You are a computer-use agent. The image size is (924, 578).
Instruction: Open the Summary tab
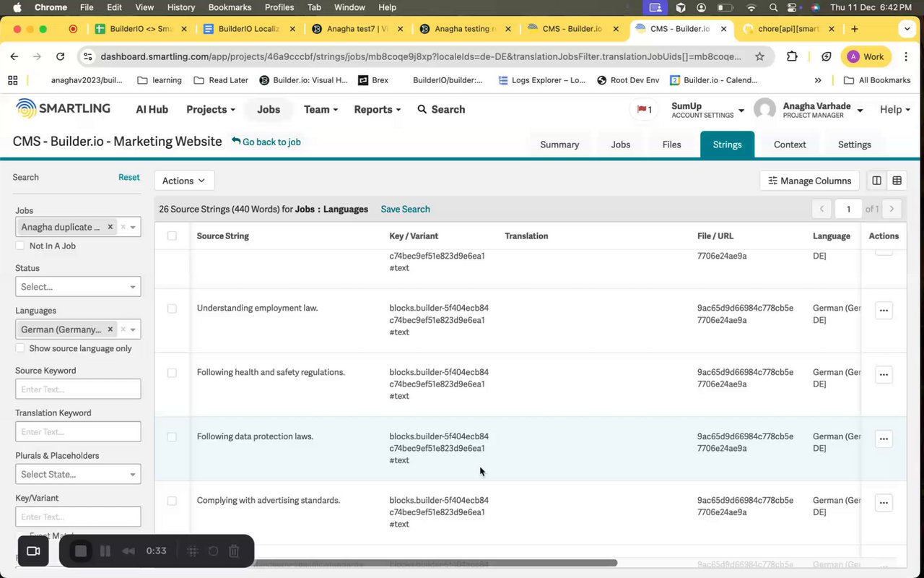(x=559, y=144)
